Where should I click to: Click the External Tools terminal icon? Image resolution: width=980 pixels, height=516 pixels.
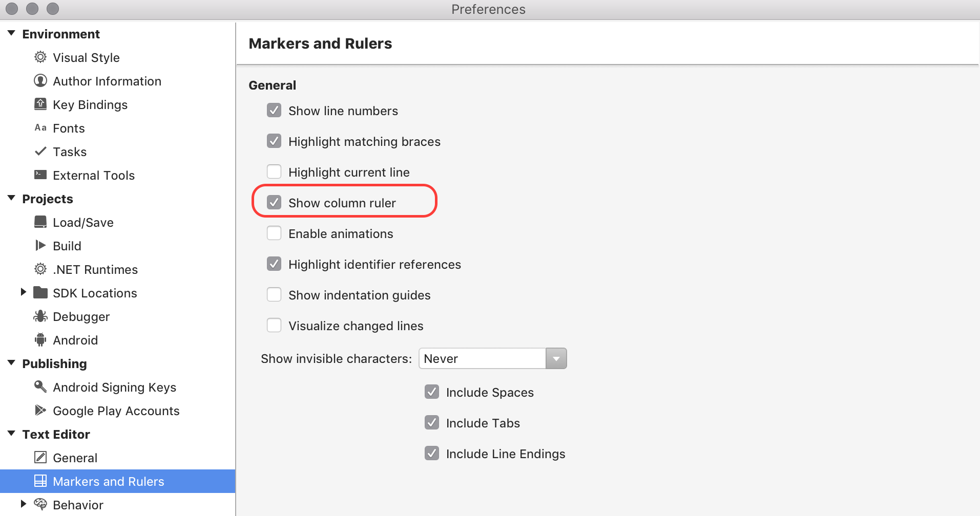[40, 175]
